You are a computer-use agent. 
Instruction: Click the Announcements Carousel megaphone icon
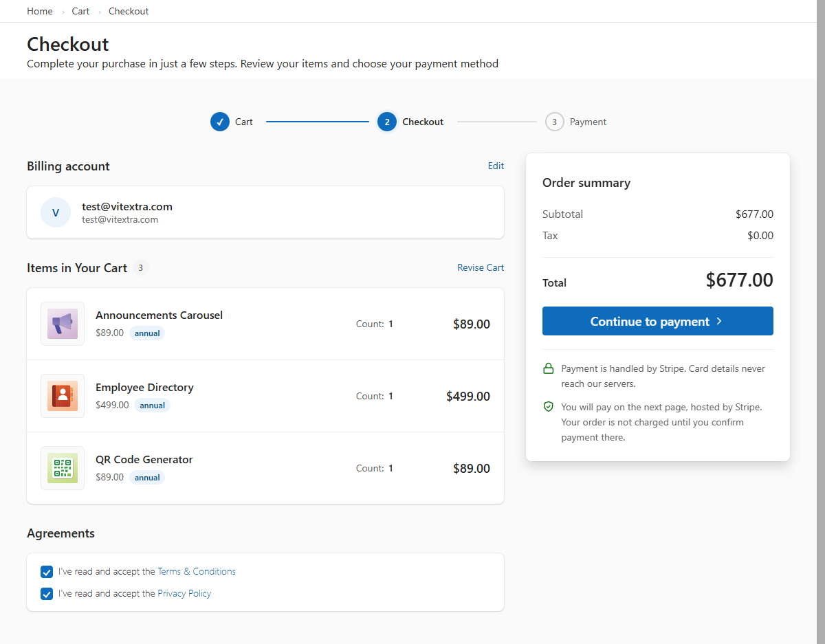click(x=63, y=324)
